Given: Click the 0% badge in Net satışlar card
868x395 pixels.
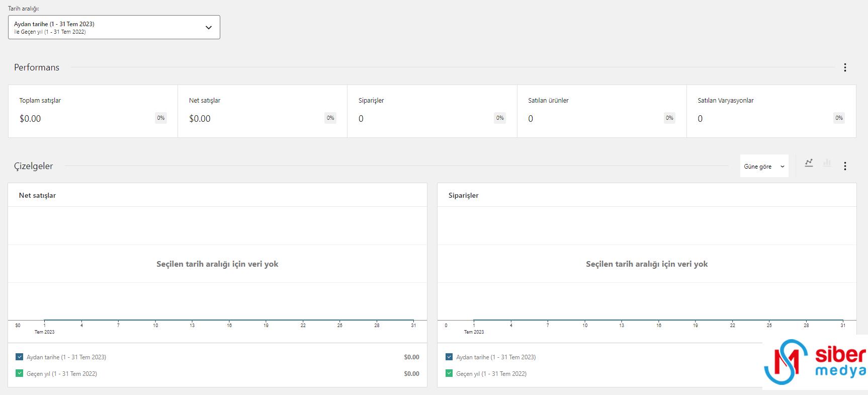Looking at the screenshot, I should [x=330, y=118].
